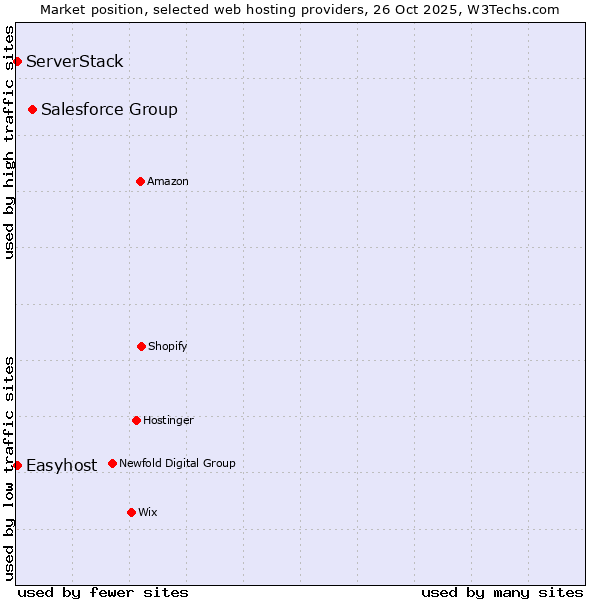Screen dimensions: 600x600
Task: Click the ServerStack text label
Action: click(x=75, y=62)
